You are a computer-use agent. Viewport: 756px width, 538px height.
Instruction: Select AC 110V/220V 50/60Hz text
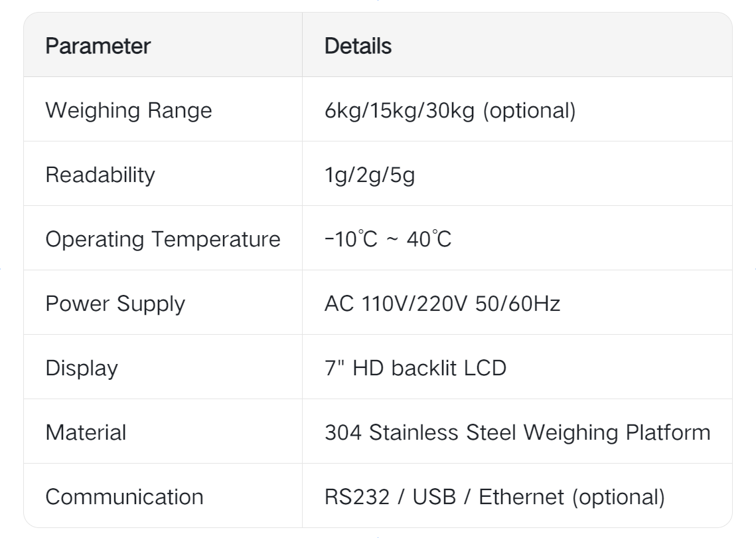pyautogui.click(x=443, y=304)
